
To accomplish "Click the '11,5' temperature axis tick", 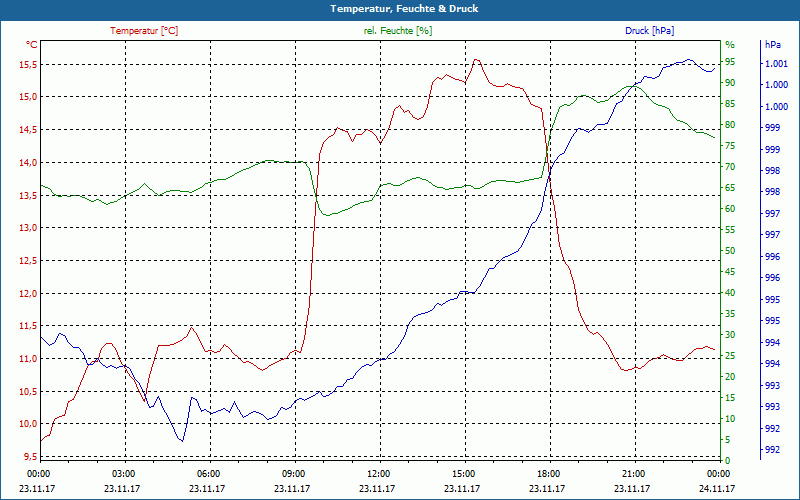I will tap(28, 326).
